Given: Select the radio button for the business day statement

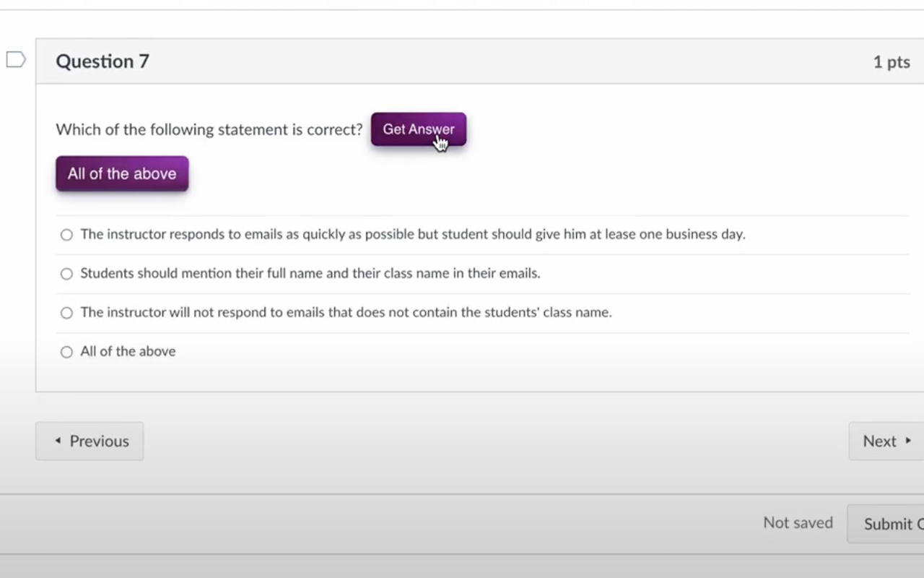Looking at the screenshot, I should click(66, 234).
